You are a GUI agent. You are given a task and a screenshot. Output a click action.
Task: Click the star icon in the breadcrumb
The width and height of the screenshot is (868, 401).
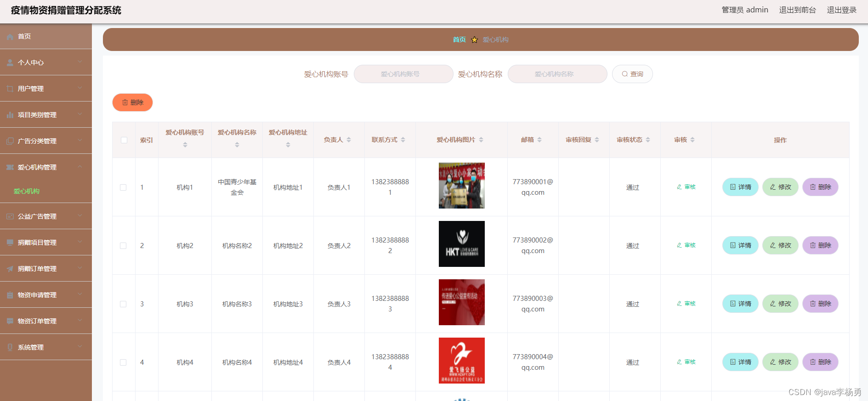coord(475,40)
